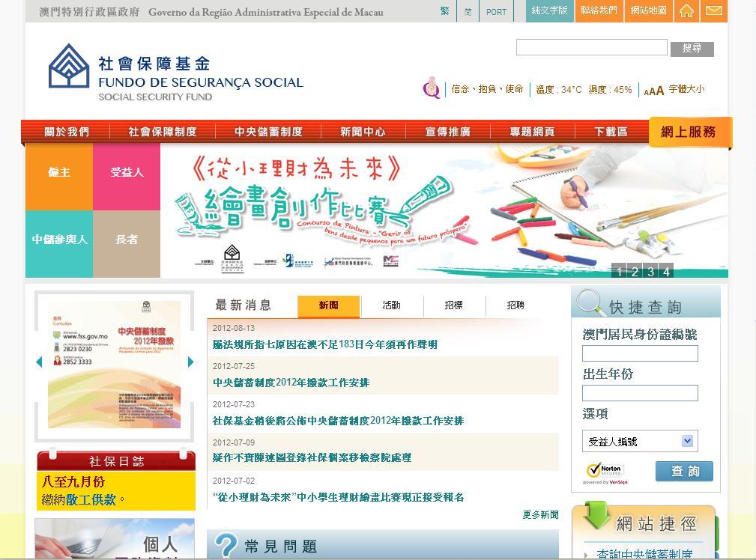Switch banner to slide 4
Viewport: 756px width, 560px height.
(666, 271)
